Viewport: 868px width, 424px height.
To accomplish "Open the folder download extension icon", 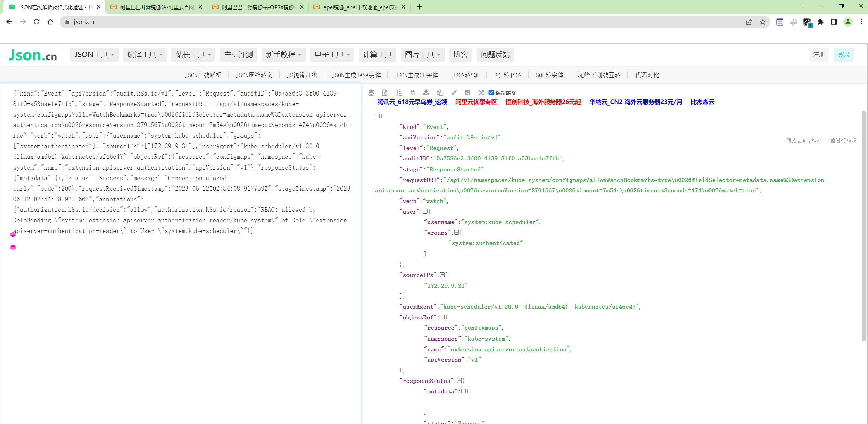I will [793, 22].
